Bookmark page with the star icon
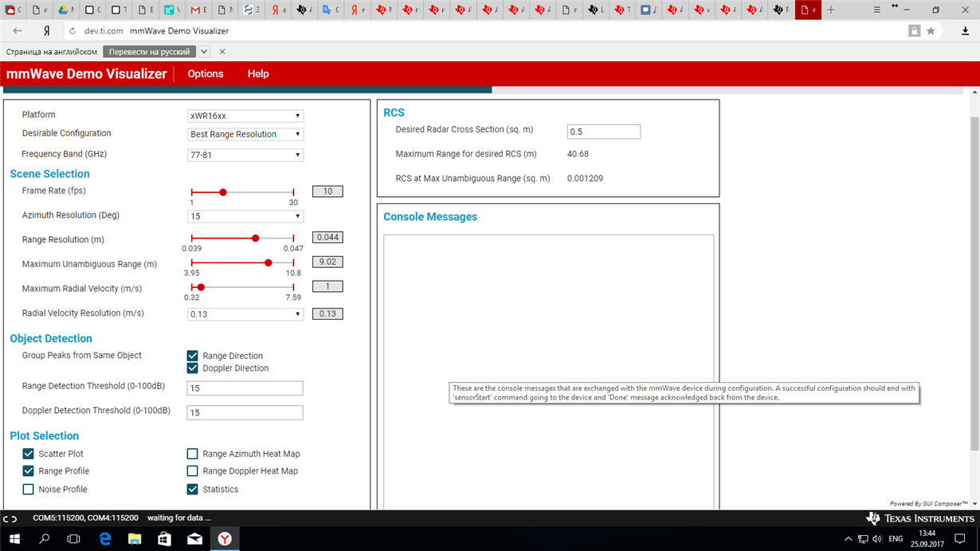This screenshot has width=980, height=551. coord(931,31)
